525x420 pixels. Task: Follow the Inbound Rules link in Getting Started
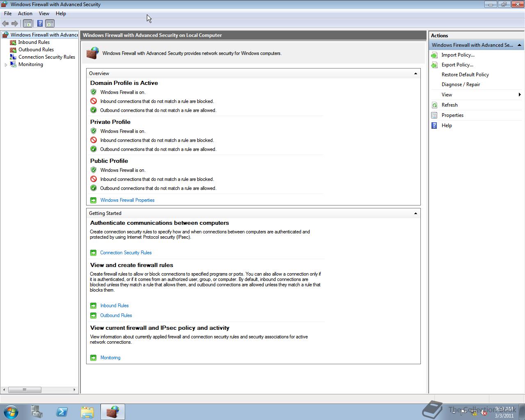coord(114,306)
